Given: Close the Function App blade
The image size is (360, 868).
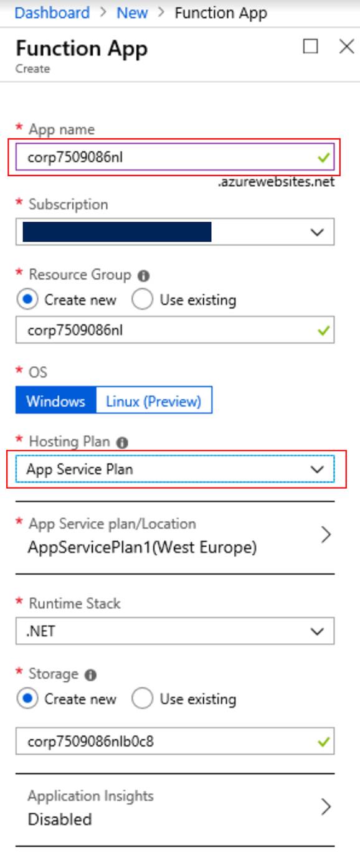Looking at the screenshot, I should pos(346,47).
